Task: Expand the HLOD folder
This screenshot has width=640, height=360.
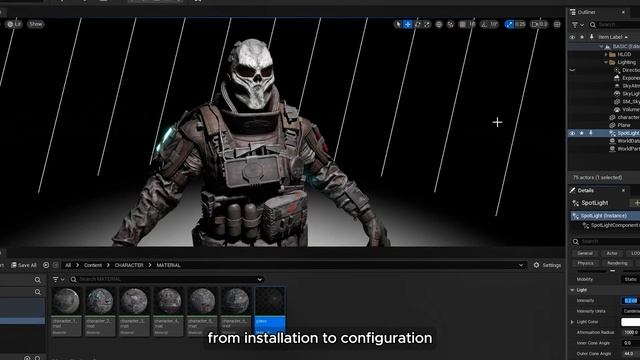Action: [606, 54]
